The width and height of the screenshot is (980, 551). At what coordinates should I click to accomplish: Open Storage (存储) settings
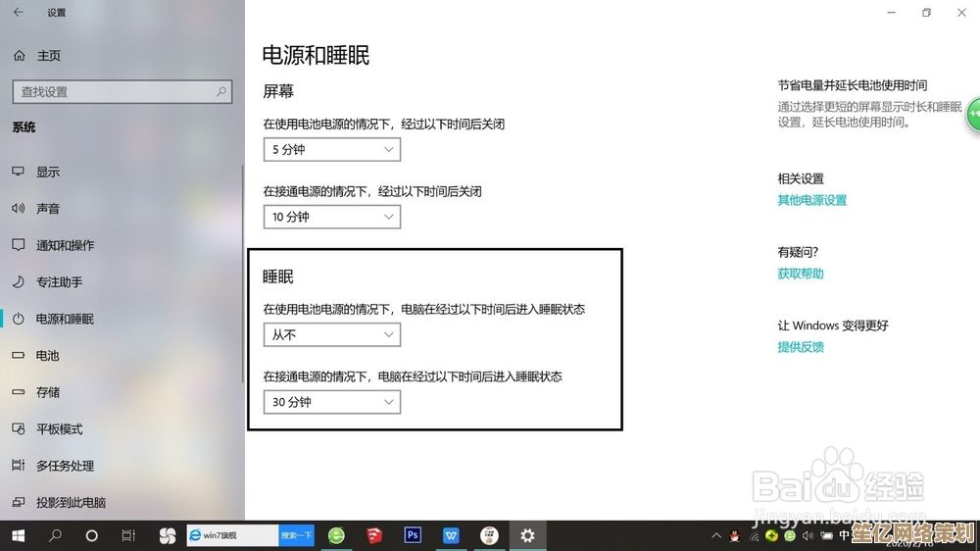click(48, 392)
